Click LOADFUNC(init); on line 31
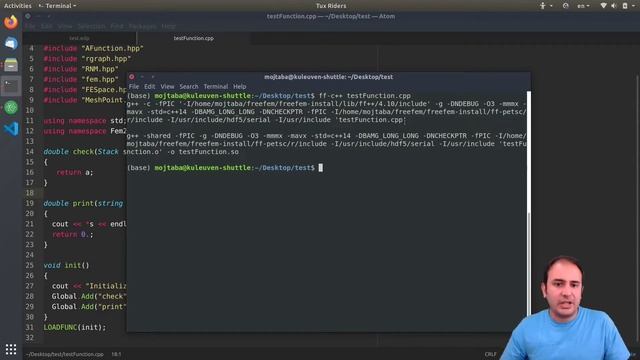This screenshot has width=640, height=360. pyautogui.click(x=75, y=327)
